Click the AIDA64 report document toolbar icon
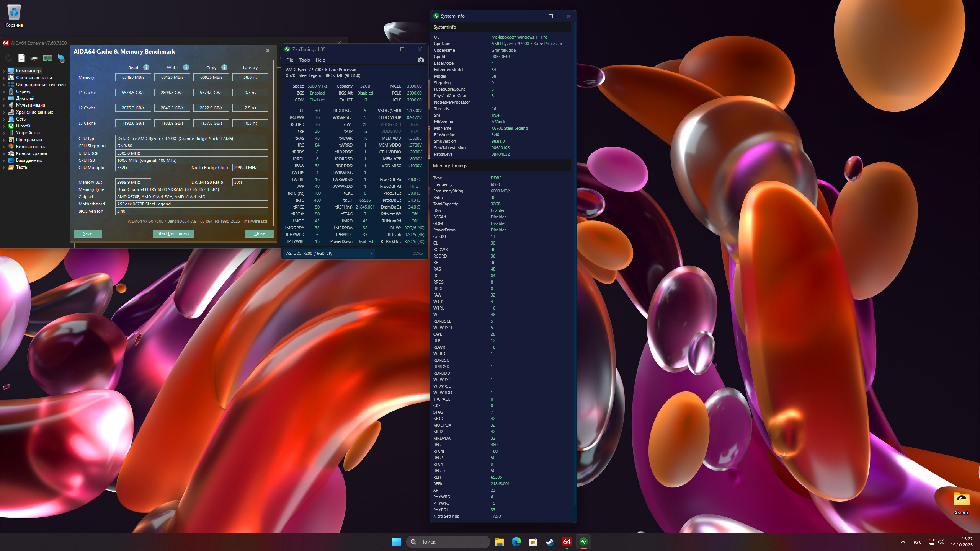This screenshot has width=980, height=551. coord(21,58)
